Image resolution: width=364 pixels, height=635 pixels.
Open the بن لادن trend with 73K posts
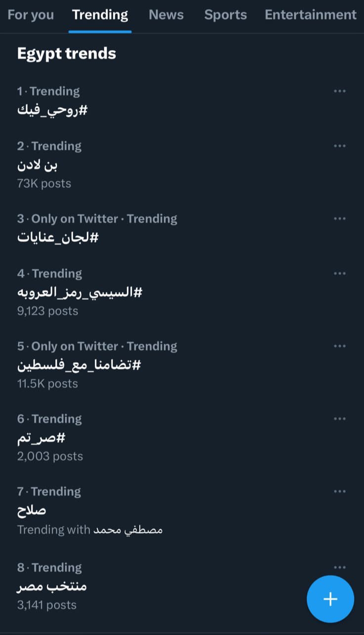[38, 165]
